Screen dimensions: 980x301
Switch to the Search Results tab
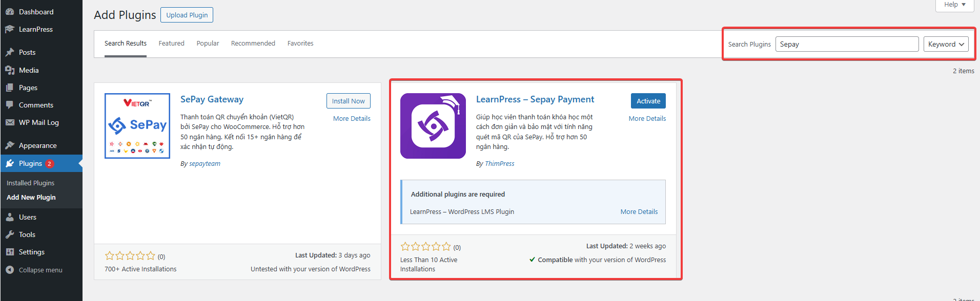click(x=126, y=44)
